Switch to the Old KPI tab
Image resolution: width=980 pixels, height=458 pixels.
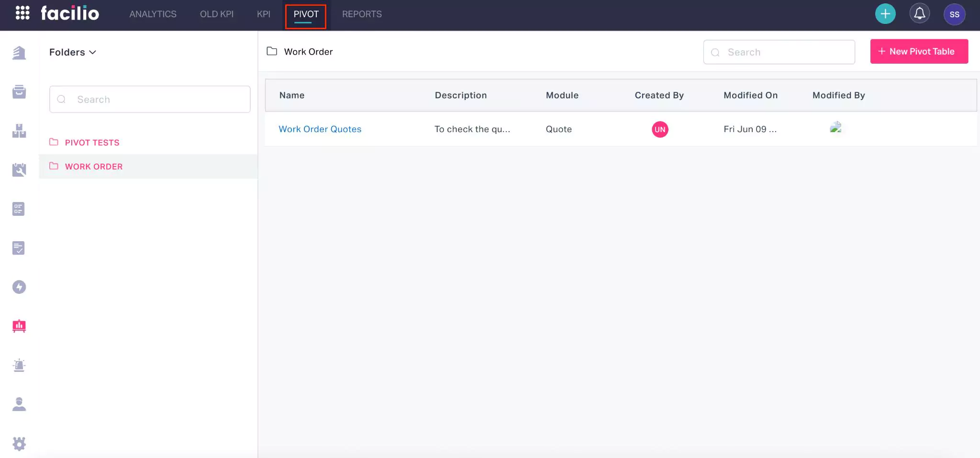pos(217,14)
